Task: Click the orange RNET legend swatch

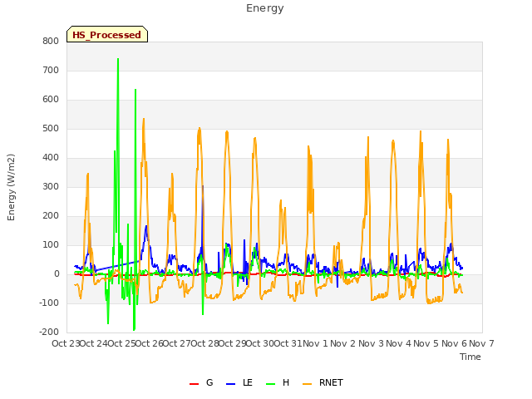Action: 307,384
